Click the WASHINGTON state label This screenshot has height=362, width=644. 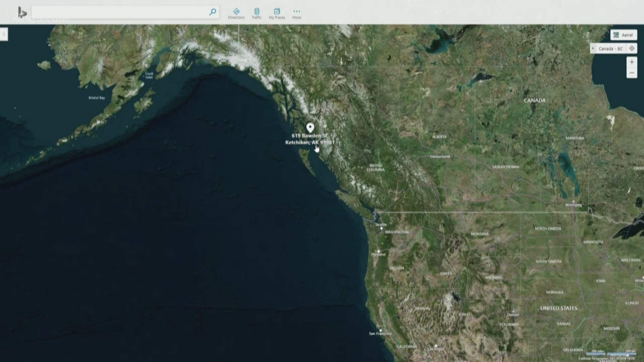click(x=396, y=232)
